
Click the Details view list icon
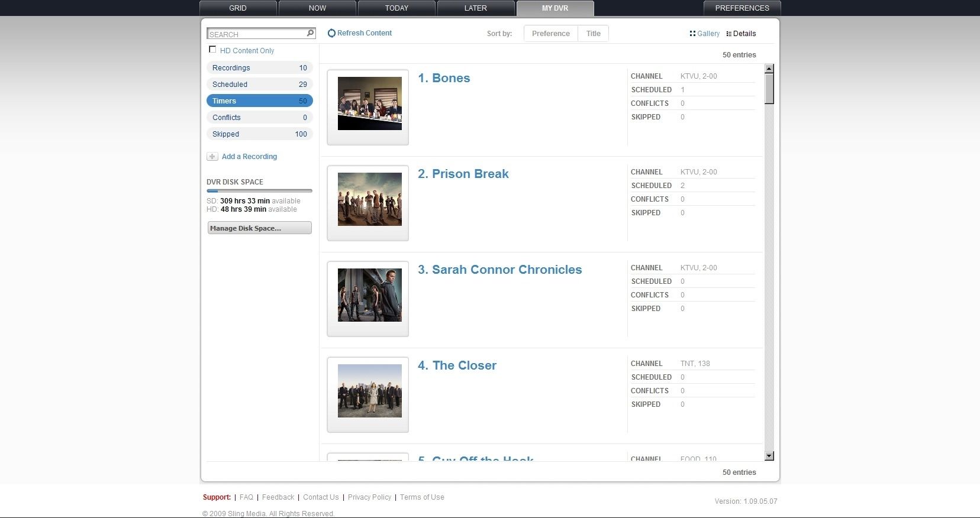(x=729, y=34)
